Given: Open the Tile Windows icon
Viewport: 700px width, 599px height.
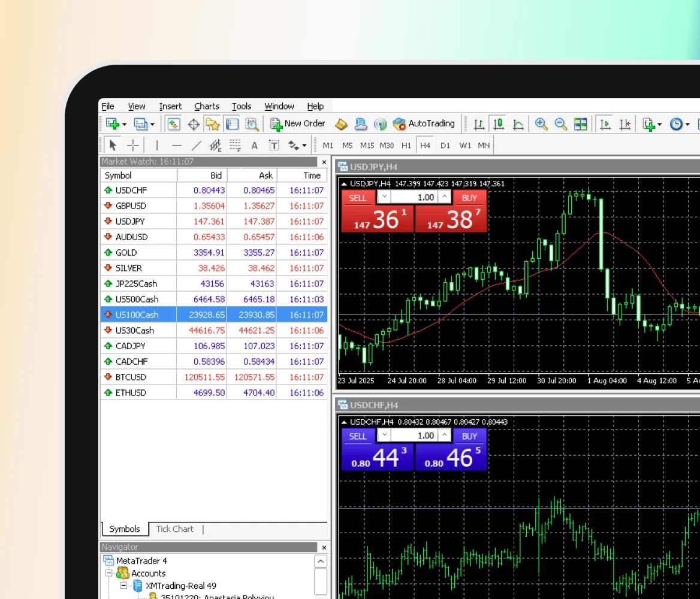Looking at the screenshot, I should tap(580, 124).
